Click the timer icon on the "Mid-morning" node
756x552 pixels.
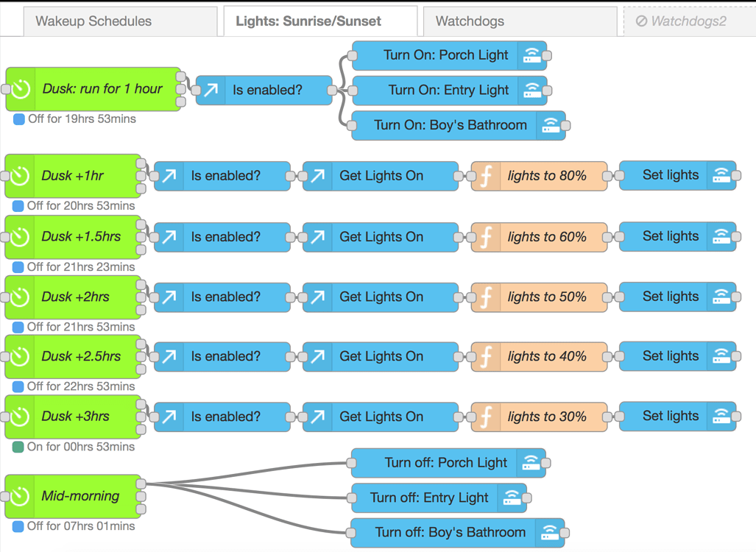click(19, 496)
